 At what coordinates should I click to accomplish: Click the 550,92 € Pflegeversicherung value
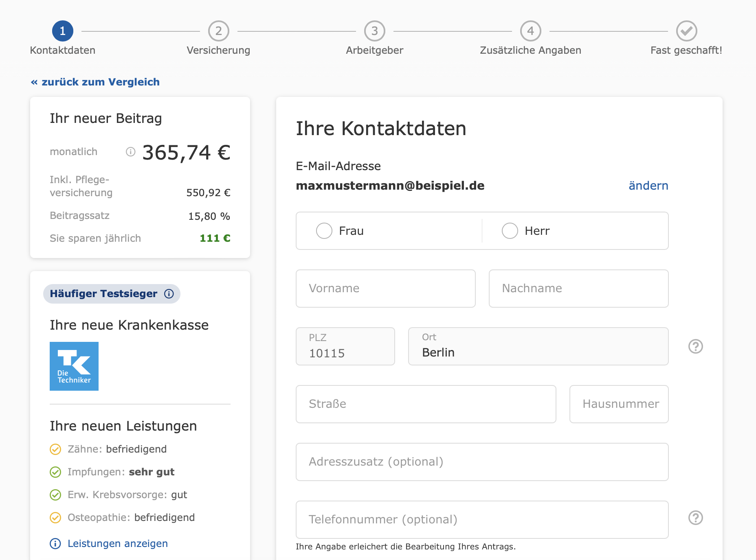209,193
